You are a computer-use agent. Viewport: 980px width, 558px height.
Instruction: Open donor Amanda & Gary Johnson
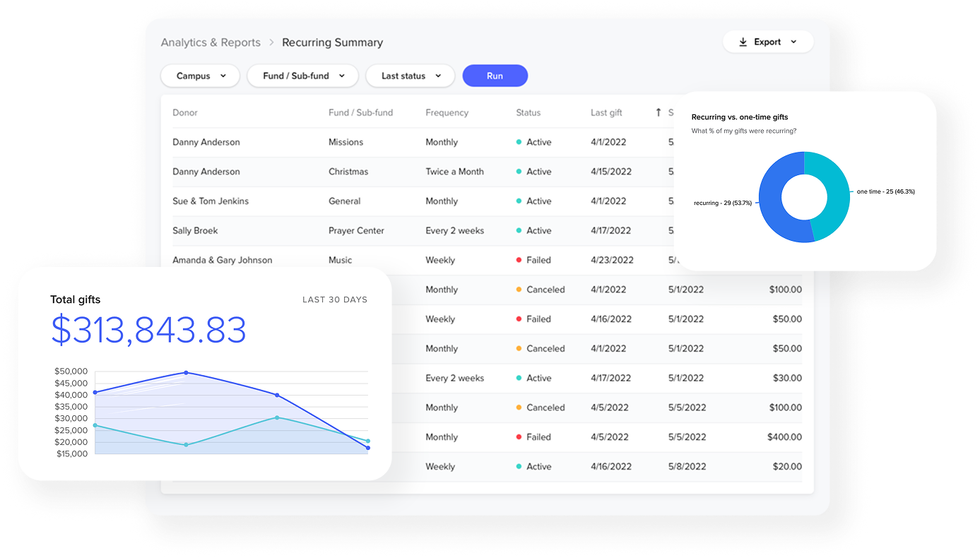point(223,261)
